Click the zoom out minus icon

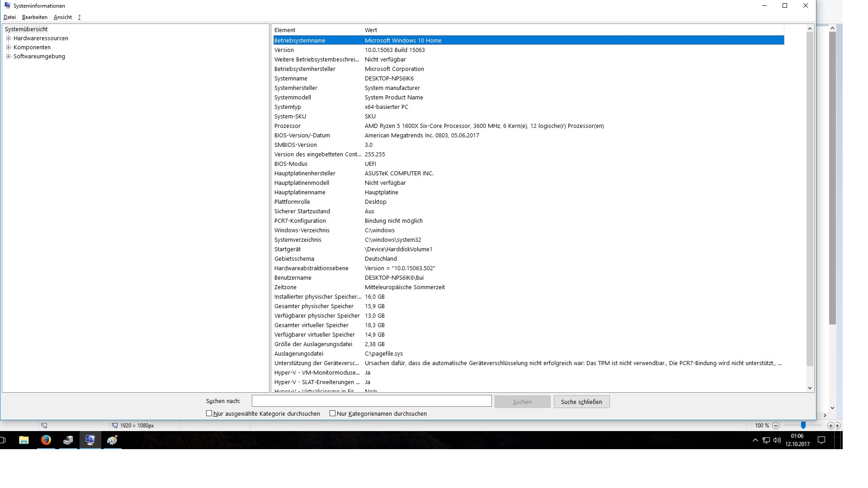776,426
